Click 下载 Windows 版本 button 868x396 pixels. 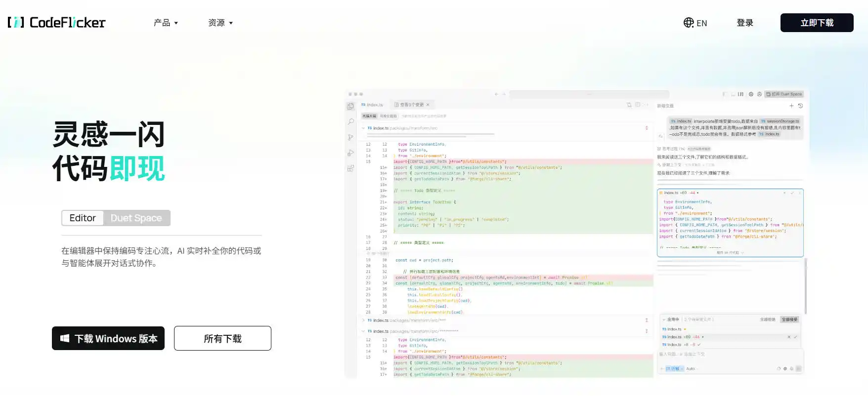point(108,338)
